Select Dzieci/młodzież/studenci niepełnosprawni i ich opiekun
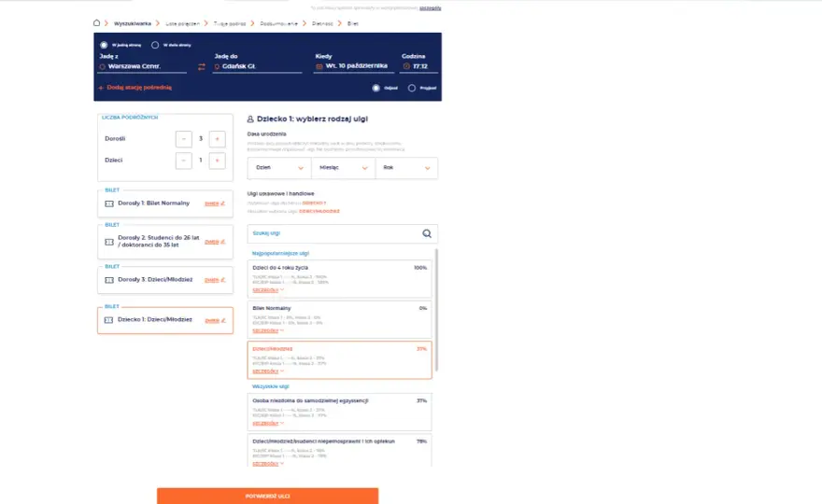The height and width of the screenshot is (504, 822). pos(339,450)
